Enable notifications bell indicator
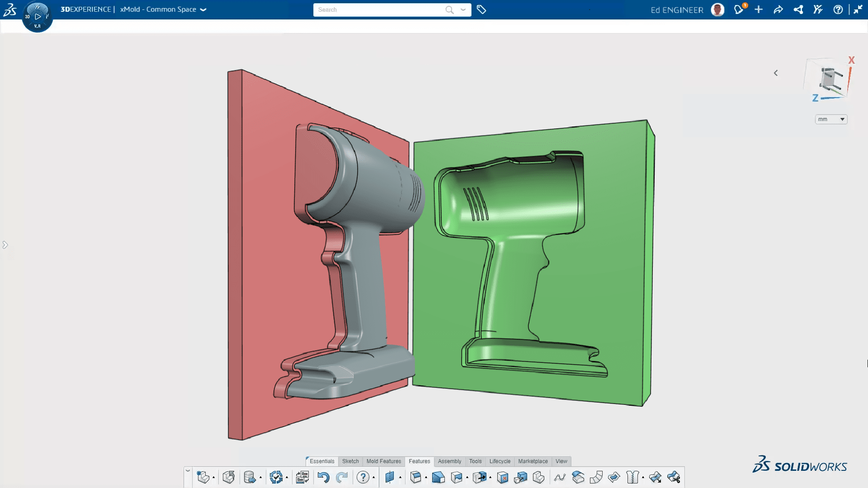 pyautogui.click(x=739, y=9)
